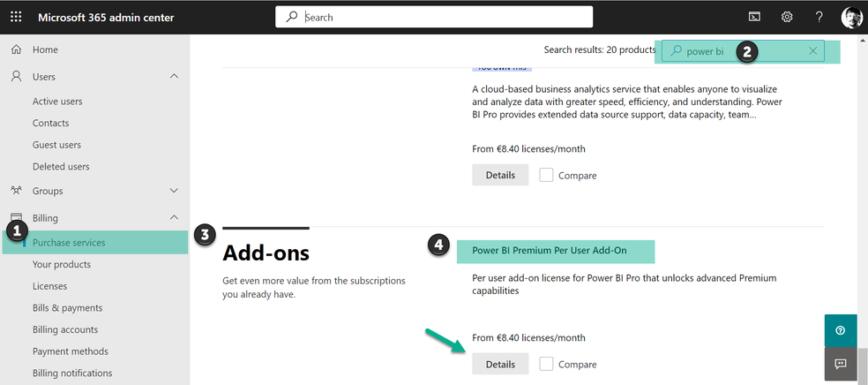Open Your products page
This screenshot has height=385, width=868.
click(62, 264)
